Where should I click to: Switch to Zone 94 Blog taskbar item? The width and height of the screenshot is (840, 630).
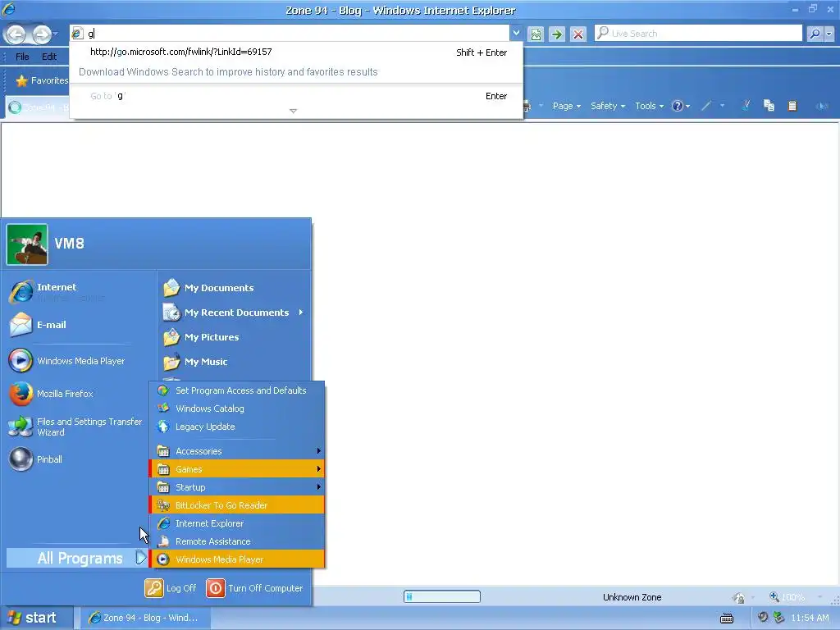click(144, 618)
